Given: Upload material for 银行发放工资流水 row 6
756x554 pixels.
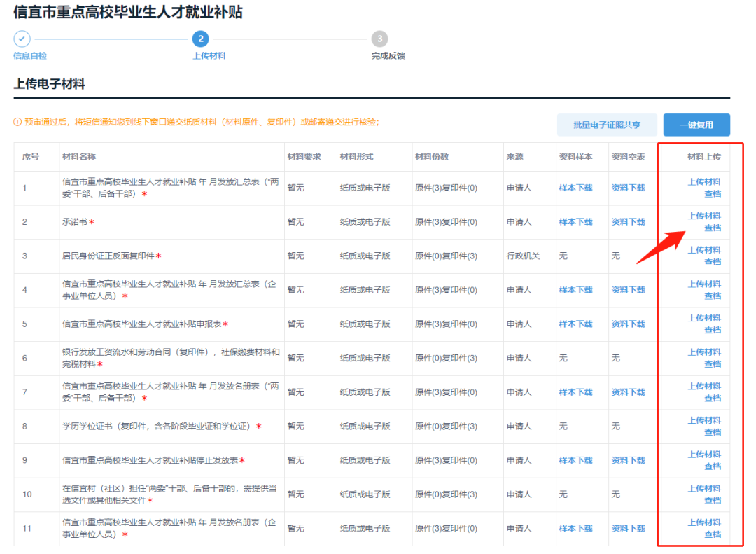Looking at the screenshot, I should click(x=704, y=352).
